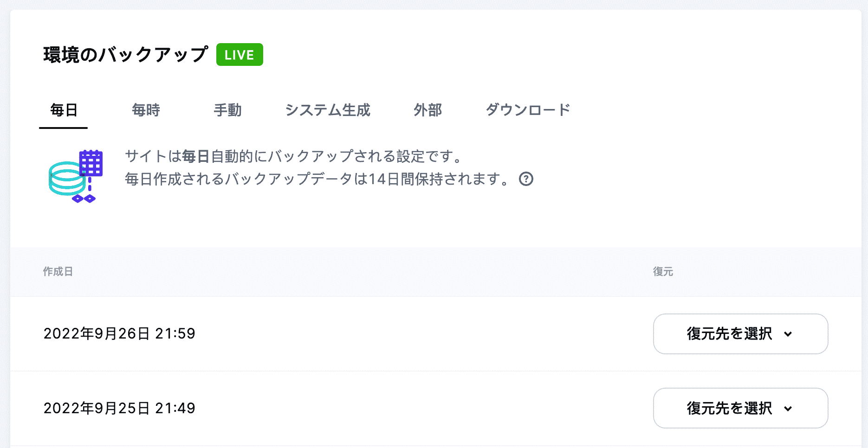Switch to the システム生成 tab
Image resolution: width=868 pixels, height=448 pixels.
(x=328, y=110)
